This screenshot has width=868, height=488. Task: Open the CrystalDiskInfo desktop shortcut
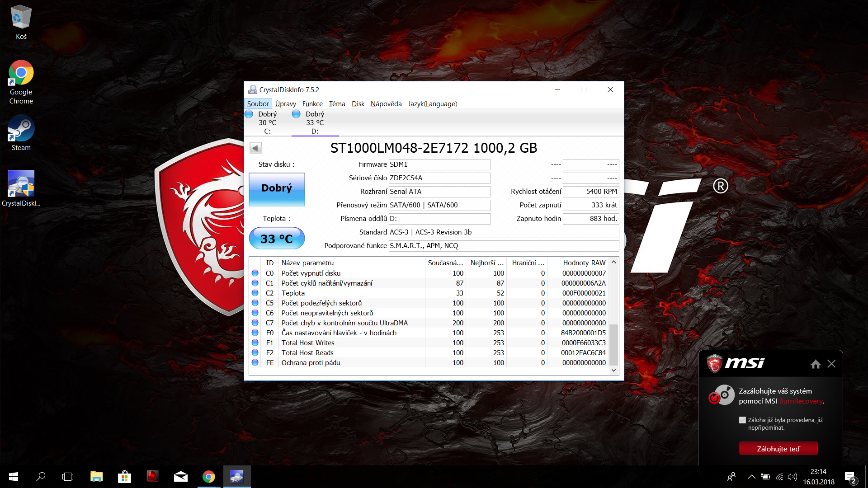point(21,188)
